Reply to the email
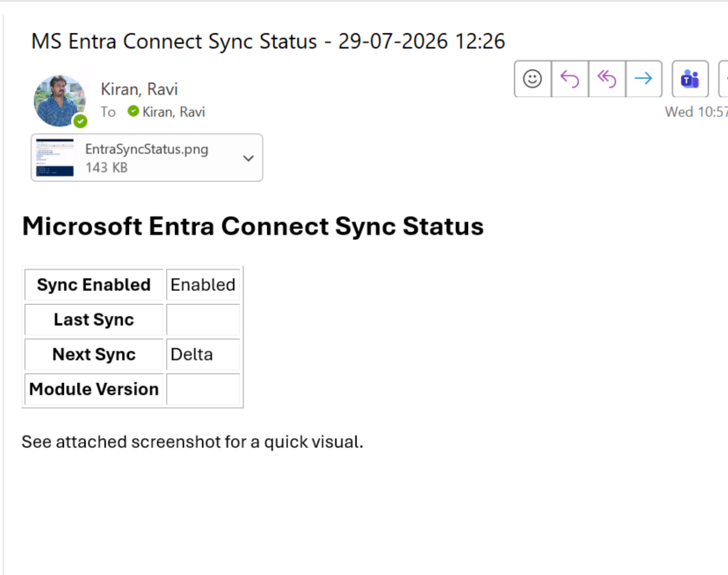 [569, 79]
